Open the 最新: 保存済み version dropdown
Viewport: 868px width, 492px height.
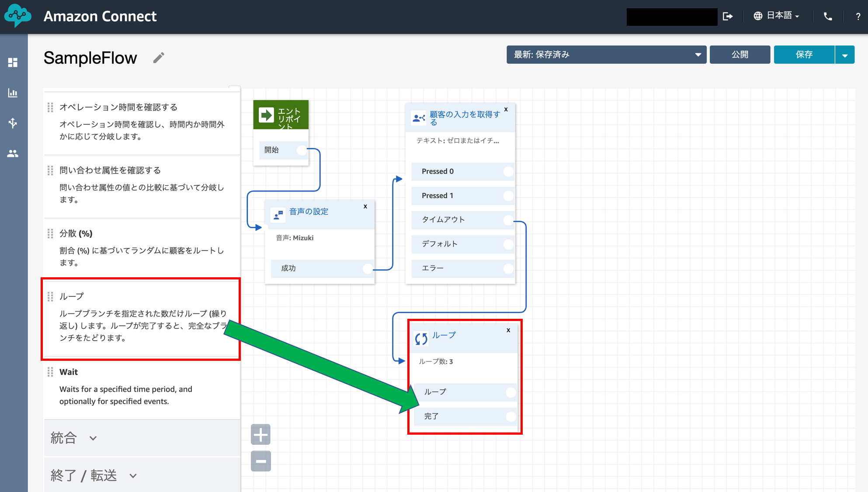(606, 55)
